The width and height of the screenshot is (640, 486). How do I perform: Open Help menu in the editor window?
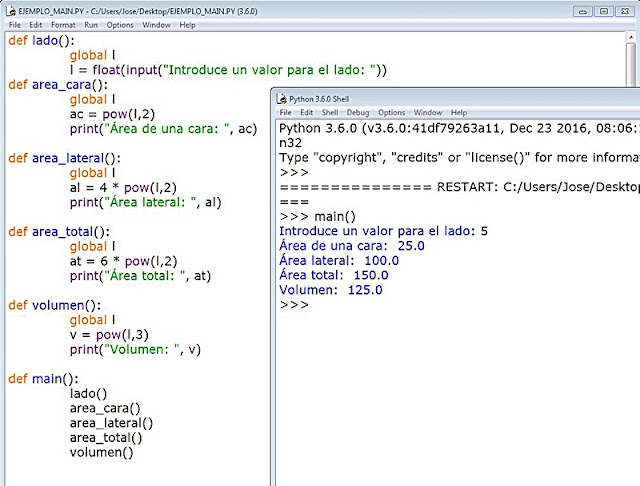point(187,25)
